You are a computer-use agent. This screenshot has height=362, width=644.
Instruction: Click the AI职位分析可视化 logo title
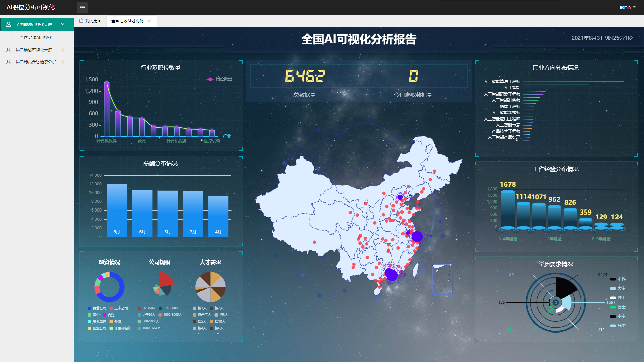click(x=31, y=7)
